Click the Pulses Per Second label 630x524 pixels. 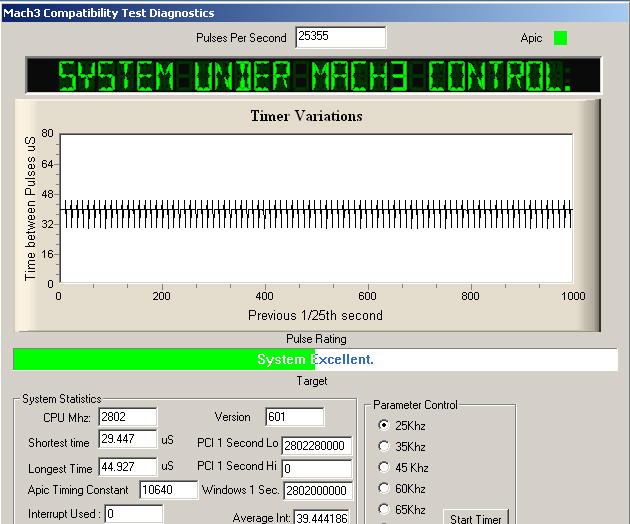pos(241,38)
